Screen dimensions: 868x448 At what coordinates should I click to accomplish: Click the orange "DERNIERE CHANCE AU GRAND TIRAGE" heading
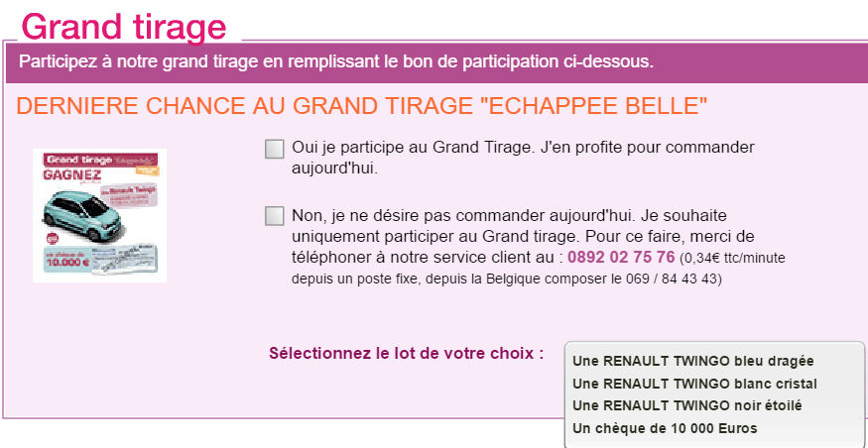click(362, 106)
